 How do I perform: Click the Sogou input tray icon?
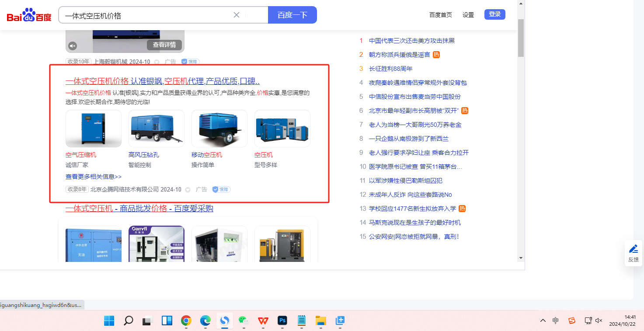coord(572,321)
